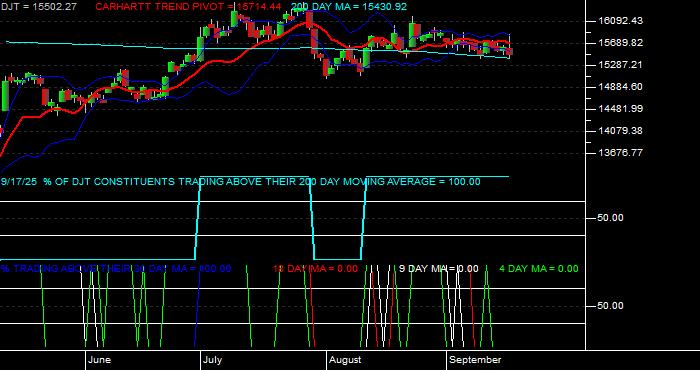Click the 15287.21 price axis value
Viewport: 700px width, 370px height.
(x=621, y=65)
